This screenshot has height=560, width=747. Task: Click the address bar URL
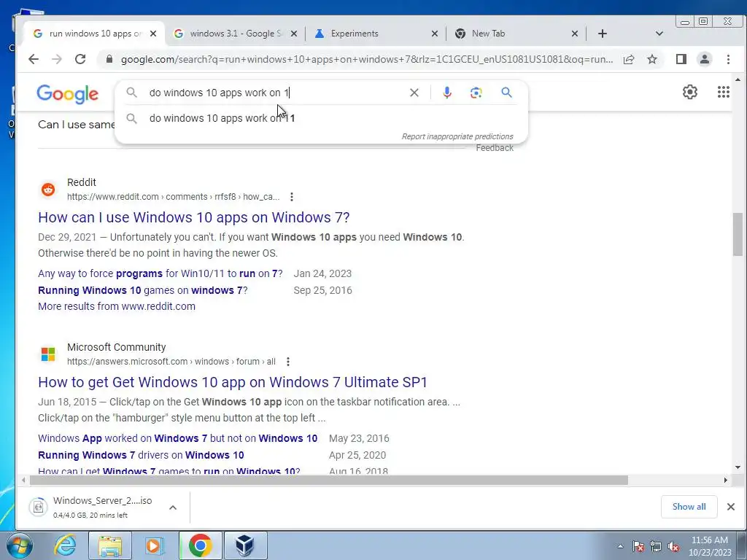[367, 60]
